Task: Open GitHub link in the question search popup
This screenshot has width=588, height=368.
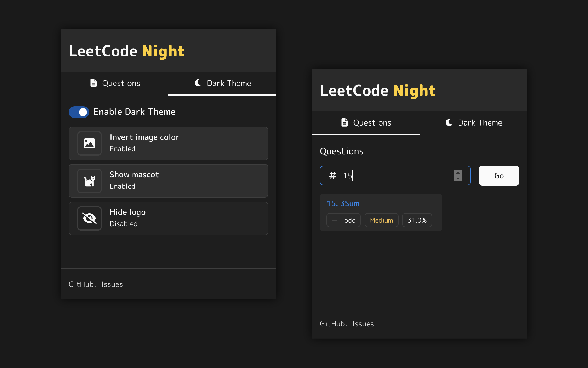Action: [332, 323]
